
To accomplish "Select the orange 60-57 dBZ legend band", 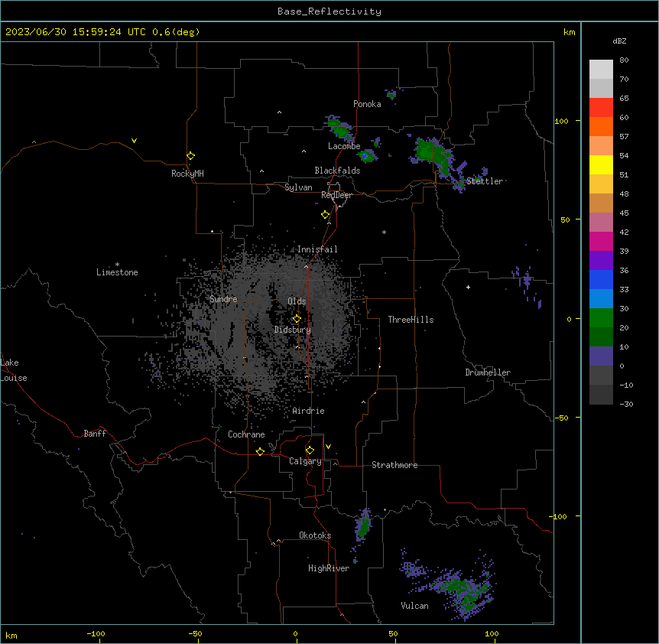I will click(601, 126).
